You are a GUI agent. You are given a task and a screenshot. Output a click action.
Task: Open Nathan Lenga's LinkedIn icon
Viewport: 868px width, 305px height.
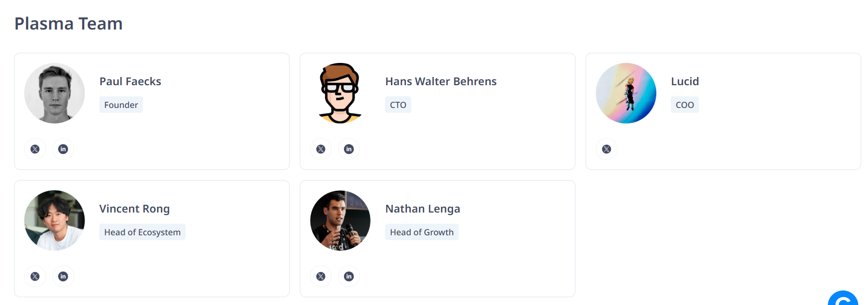(x=349, y=276)
